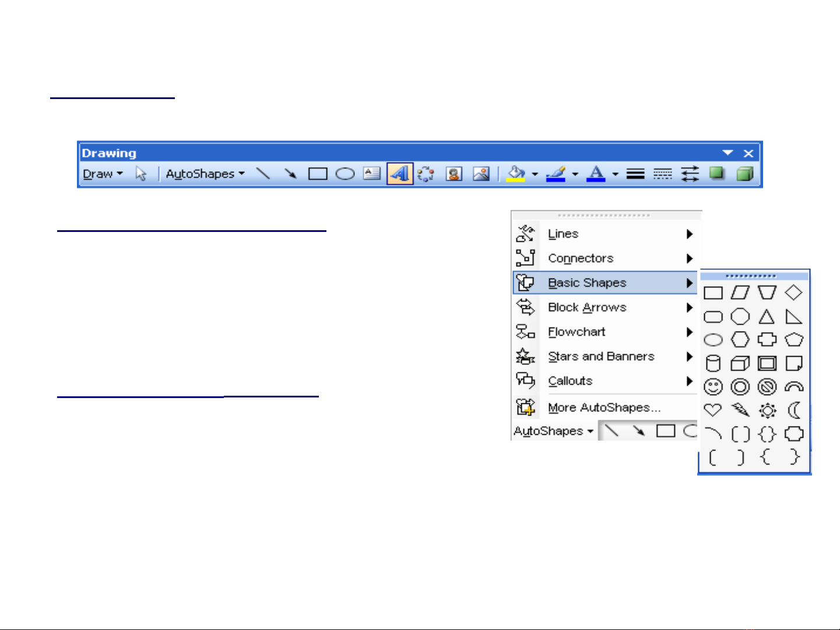Apply the blue Line Color brush
This screenshot has height=630, width=840.
(556, 174)
